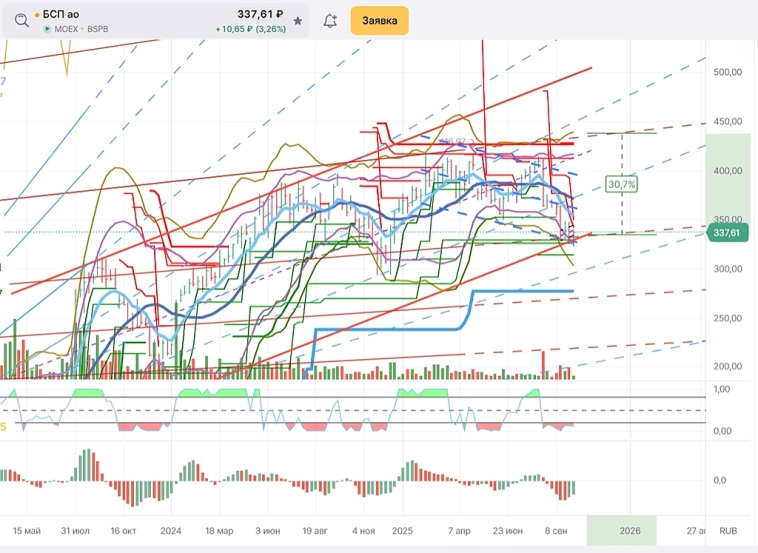Click the +10,65 ₽ (3,26%) change value

251,29
